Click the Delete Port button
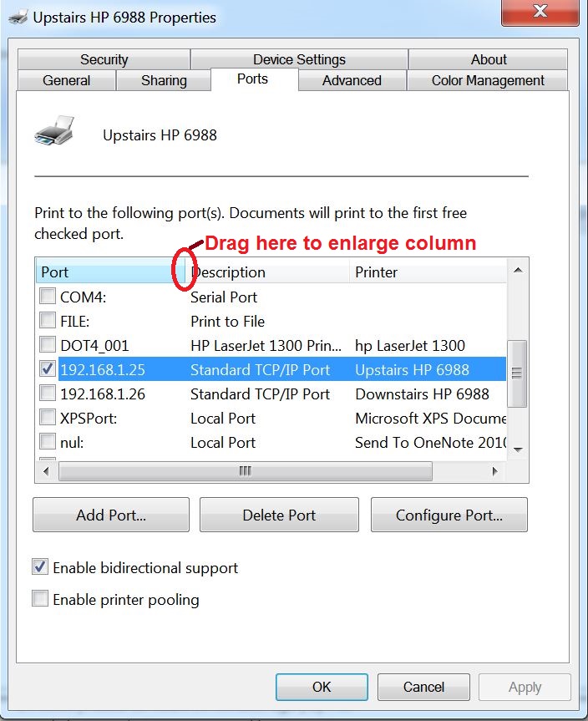The height and width of the screenshot is (721, 588). pyautogui.click(x=279, y=515)
